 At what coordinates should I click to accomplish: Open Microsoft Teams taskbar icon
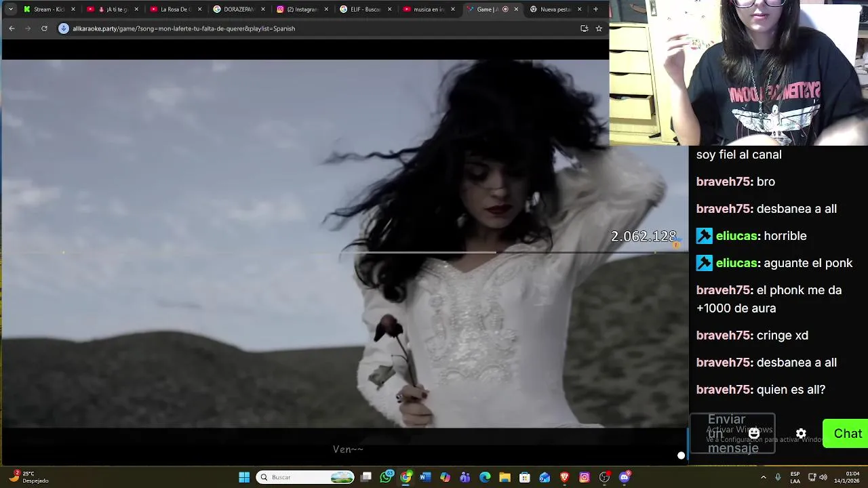pos(465,477)
